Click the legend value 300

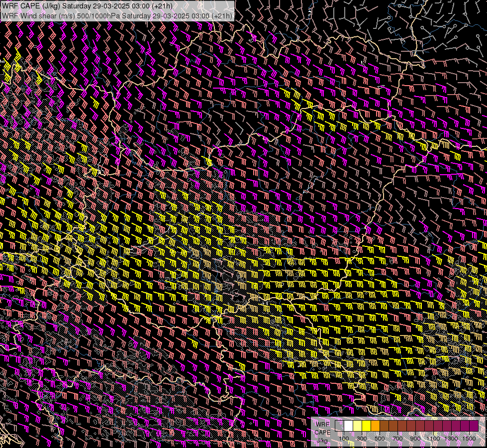(x=362, y=439)
